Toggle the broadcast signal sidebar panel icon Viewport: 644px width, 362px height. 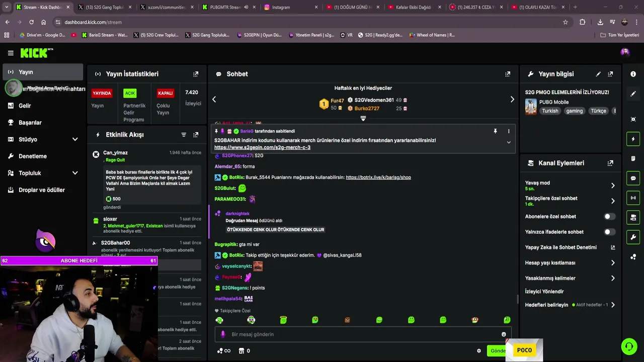[x=633, y=198]
